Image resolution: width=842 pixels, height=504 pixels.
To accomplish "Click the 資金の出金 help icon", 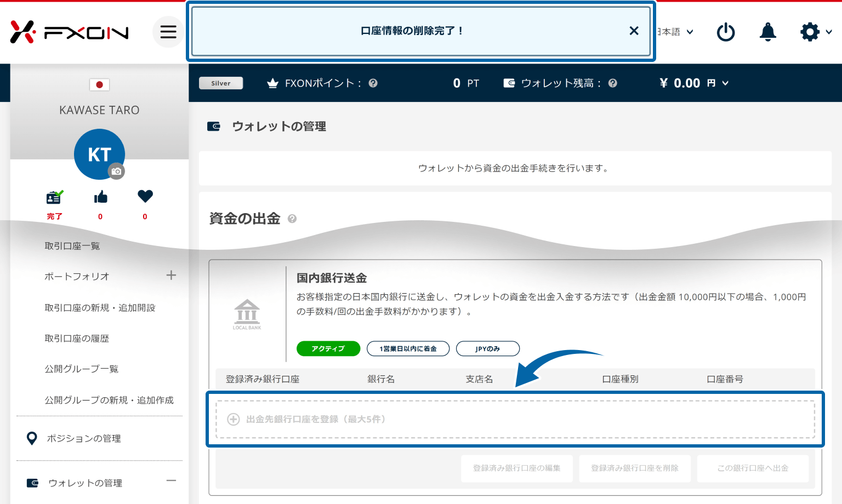I will pos(292,219).
